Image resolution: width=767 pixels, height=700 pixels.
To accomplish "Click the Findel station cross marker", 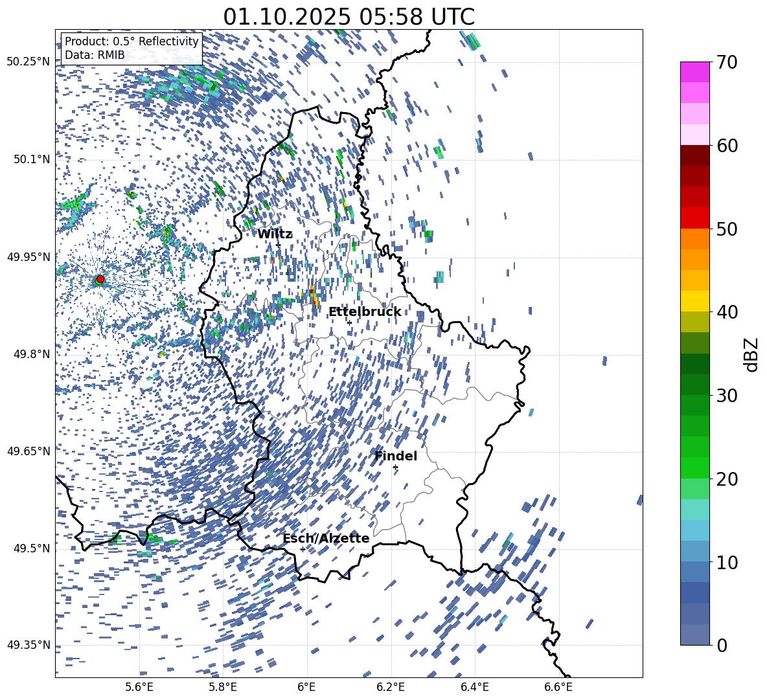I will (395, 468).
